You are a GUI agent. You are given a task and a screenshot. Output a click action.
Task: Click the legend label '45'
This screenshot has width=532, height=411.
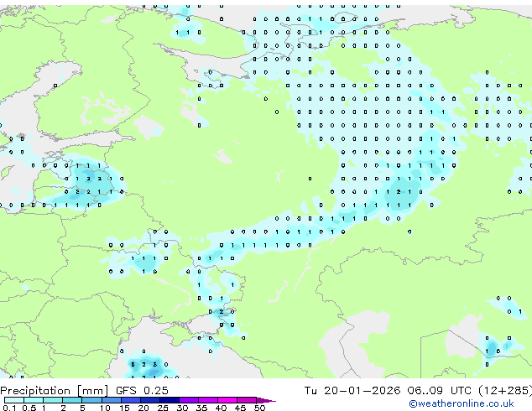240,408
